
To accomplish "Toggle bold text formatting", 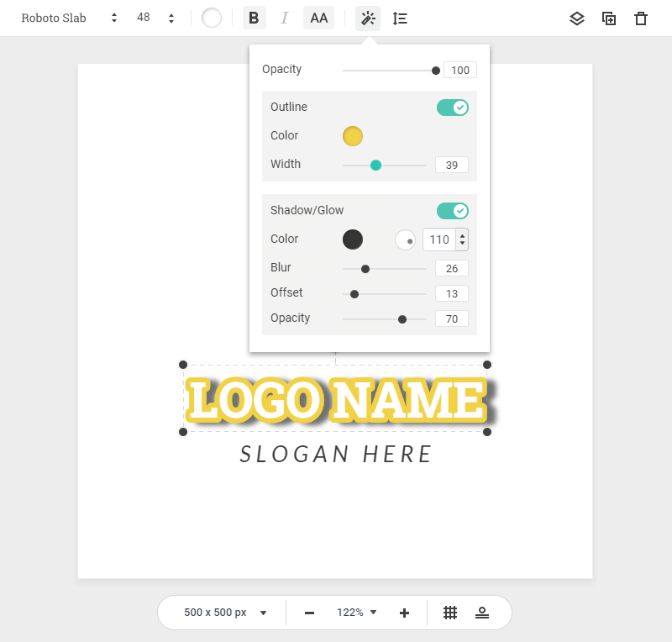I will tap(254, 18).
